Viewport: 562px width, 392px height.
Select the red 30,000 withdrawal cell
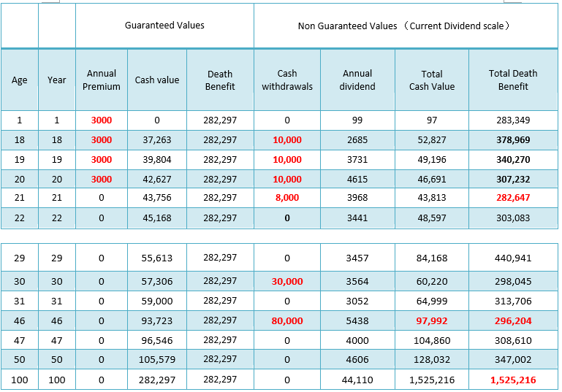(287, 281)
